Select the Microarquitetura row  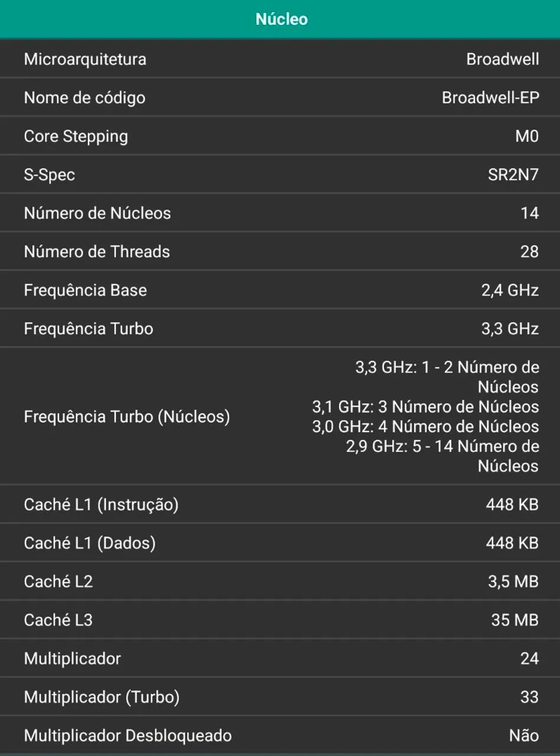pos(280,59)
